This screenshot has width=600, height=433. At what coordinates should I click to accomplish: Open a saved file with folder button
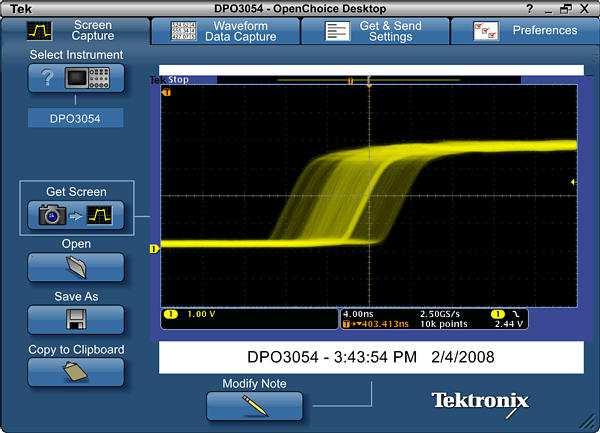coord(76,267)
